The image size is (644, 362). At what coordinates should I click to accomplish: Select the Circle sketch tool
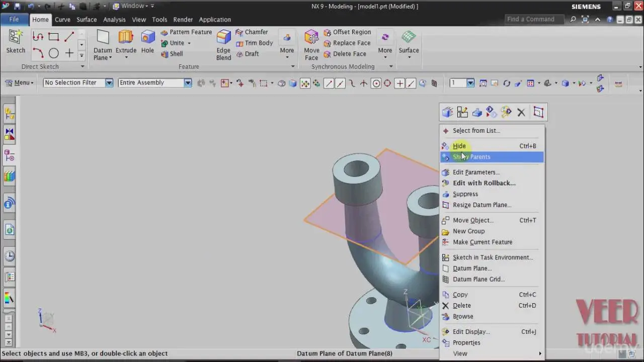[x=53, y=53]
